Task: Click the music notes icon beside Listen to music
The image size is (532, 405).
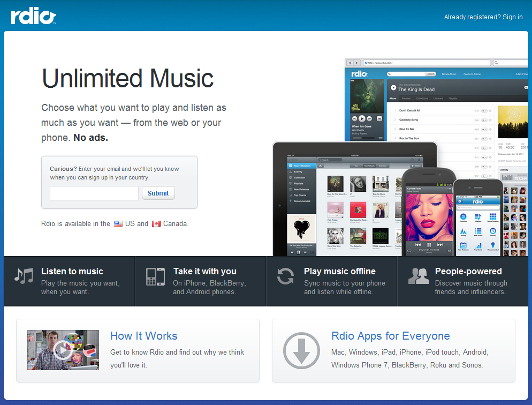Action: pos(24,276)
